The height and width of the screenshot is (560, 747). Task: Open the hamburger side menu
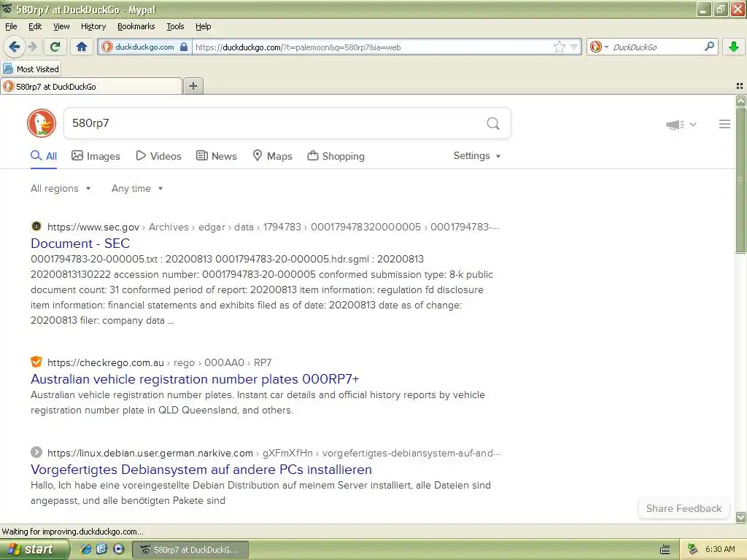tap(724, 124)
